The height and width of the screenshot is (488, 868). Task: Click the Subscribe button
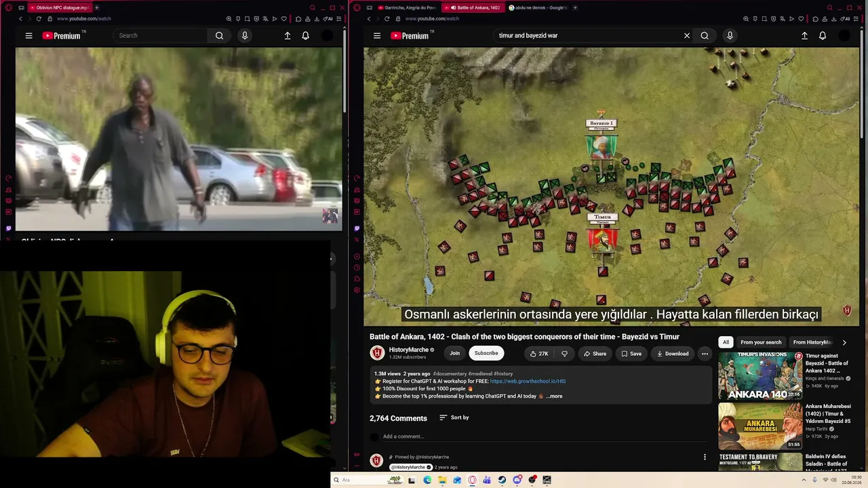coord(486,353)
